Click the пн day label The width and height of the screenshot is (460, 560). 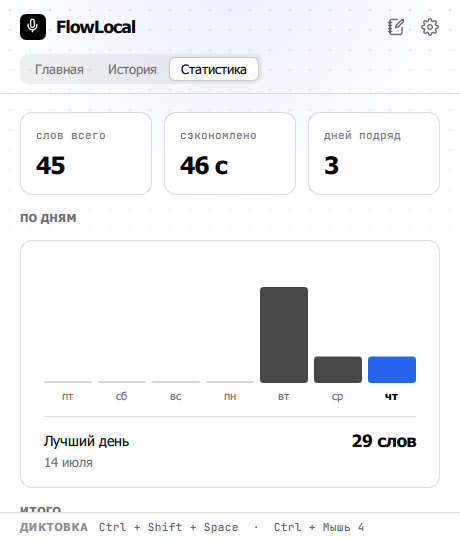click(230, 396)
